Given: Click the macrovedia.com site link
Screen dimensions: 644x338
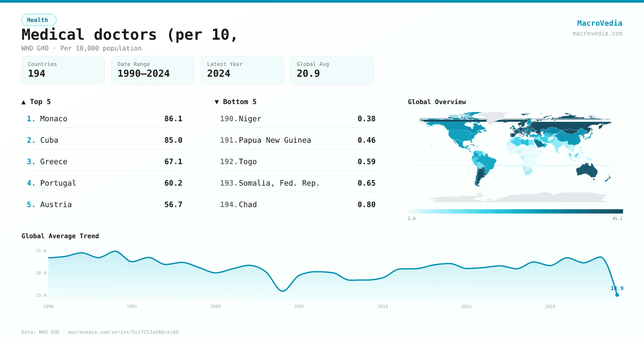Looking at the screenshot, I should tap(597, 33).
